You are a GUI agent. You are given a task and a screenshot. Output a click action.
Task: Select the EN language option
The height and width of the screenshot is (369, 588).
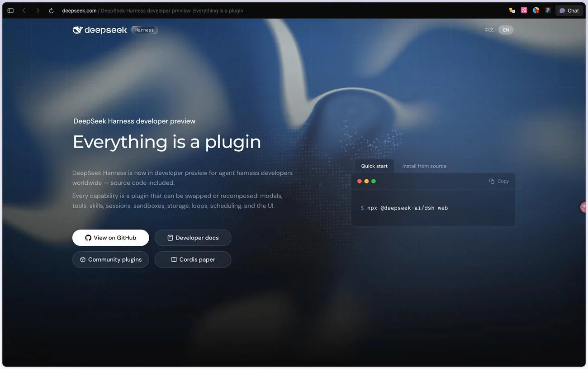pos(506,30)
